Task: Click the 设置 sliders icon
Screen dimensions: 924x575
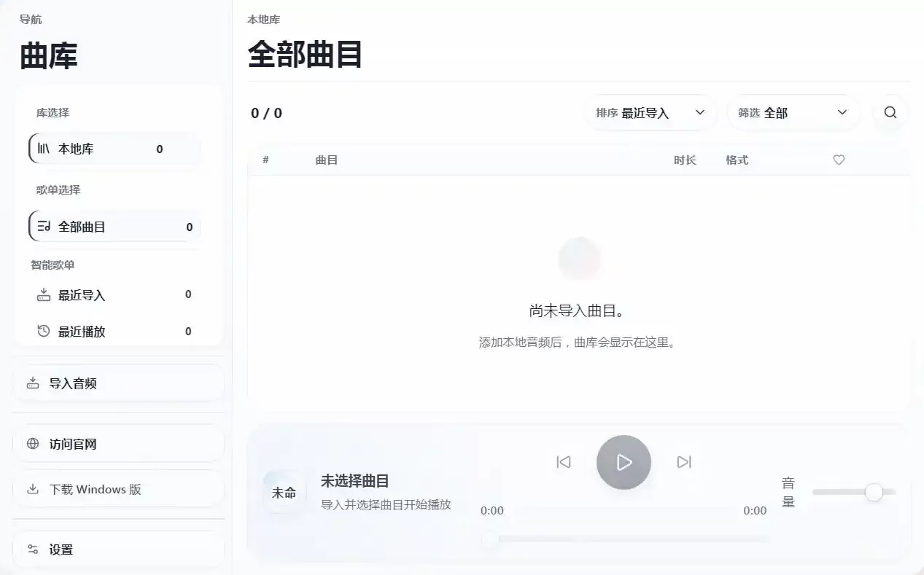Action: [x=33, y=549]
